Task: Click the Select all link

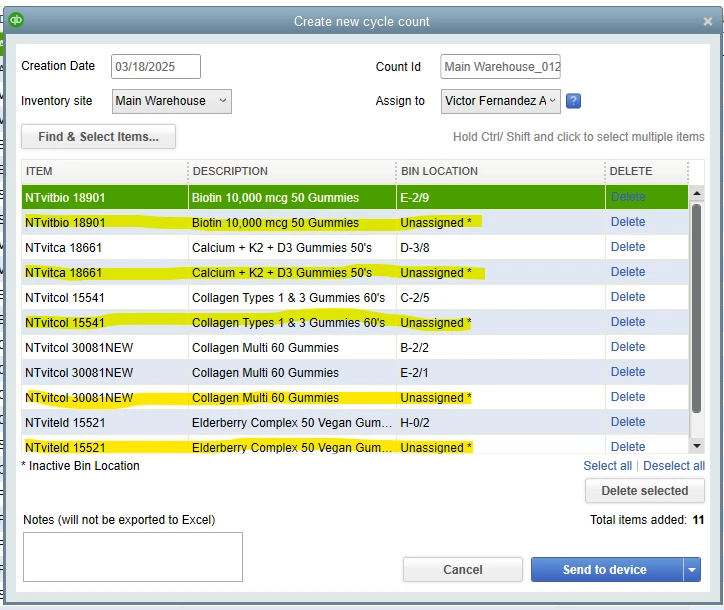Action: (607, 465)
